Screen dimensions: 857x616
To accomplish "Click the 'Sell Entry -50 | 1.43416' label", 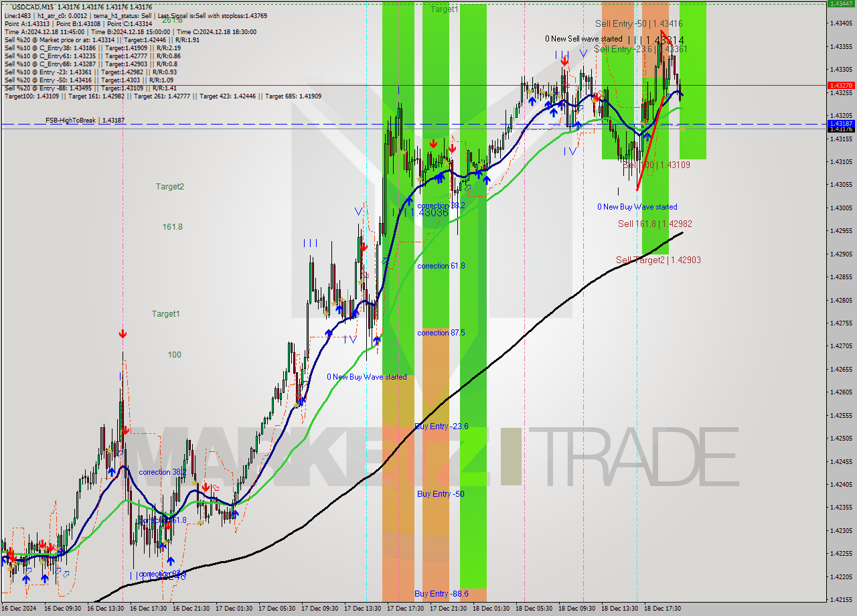I will pos(639,23).
